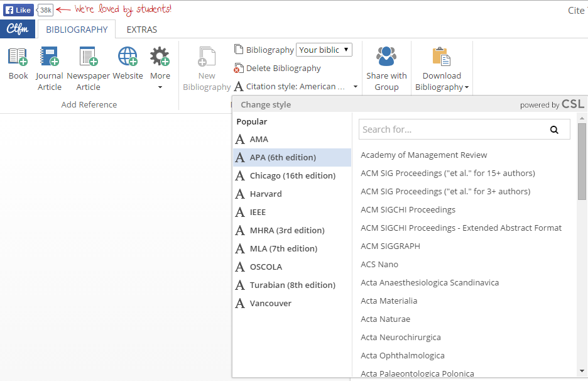588x381 pixels.
Task: Click the search magnifier icon
Action: coord(554,130)
